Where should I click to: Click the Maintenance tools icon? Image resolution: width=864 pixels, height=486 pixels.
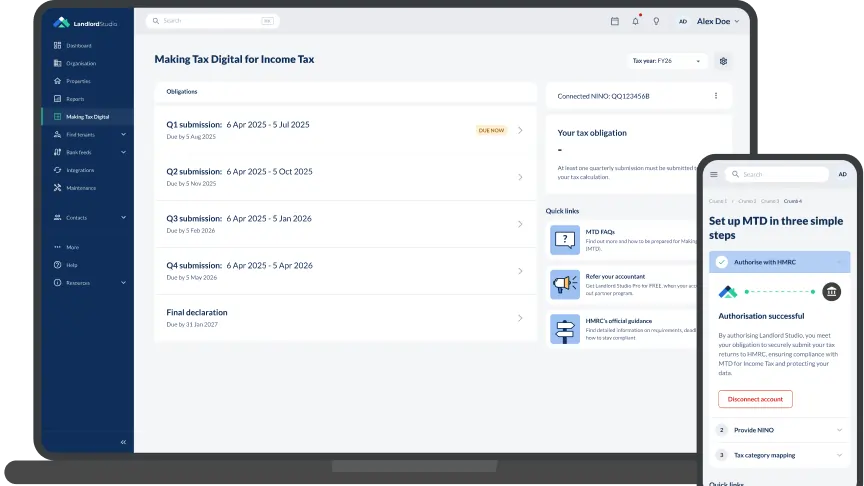pyautogui.click(x=57, y=188)
